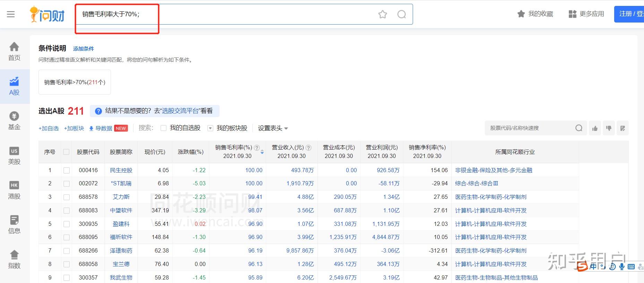Image resolution: width=644 pixels, height=283 pixels.
Task: Switch to 港股 section
Action: pyautogui.click(x=14, y=190)
